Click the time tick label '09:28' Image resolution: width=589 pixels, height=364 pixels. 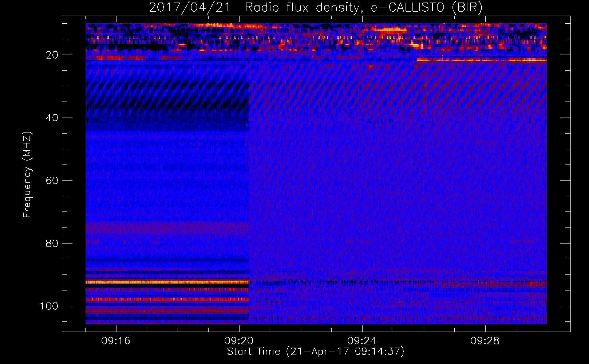tap(485, 341)
